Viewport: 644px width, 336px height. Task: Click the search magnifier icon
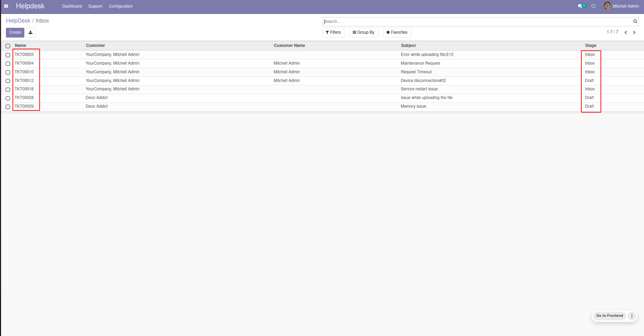point(635,22)
